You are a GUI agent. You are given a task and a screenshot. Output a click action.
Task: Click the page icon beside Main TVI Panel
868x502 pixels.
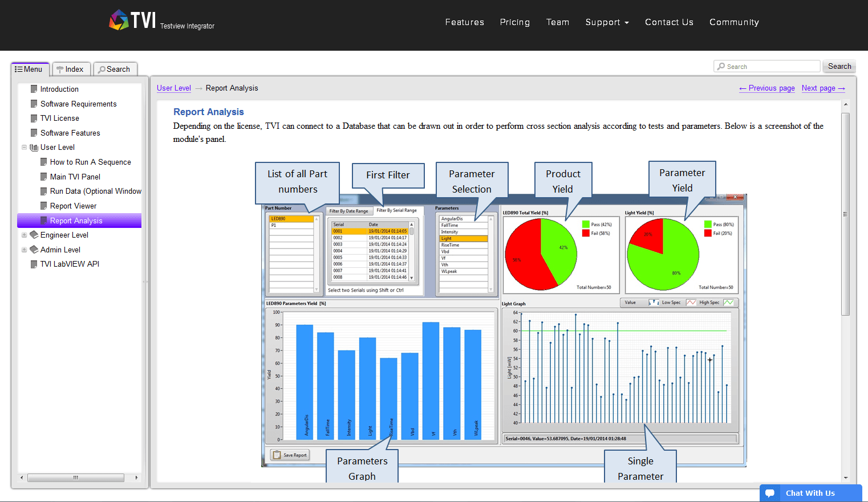tap(44, 177)
